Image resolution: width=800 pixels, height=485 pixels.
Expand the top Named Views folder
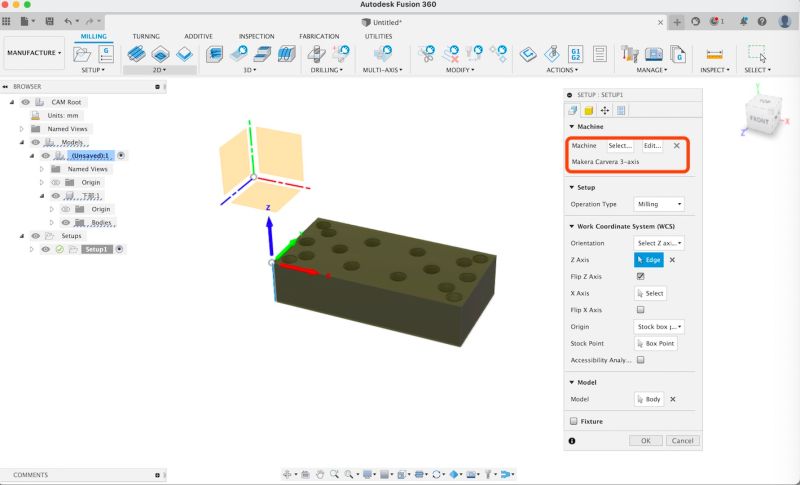[21, 129]
